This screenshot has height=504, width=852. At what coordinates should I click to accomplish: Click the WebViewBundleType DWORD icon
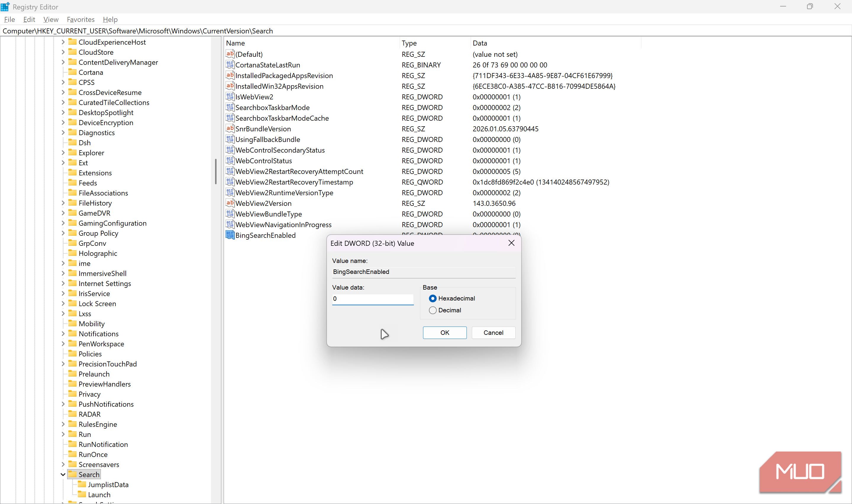pos(230,214)
